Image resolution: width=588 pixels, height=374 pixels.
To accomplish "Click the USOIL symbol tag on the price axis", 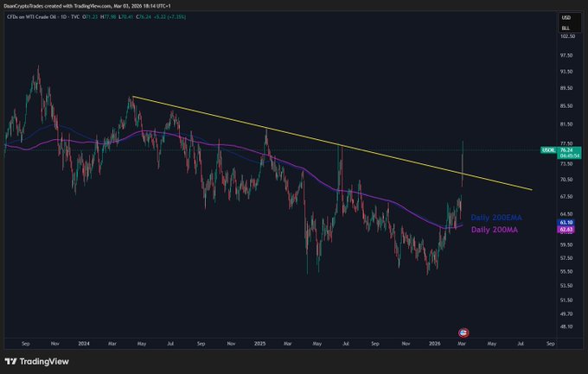I will point(547,149).
